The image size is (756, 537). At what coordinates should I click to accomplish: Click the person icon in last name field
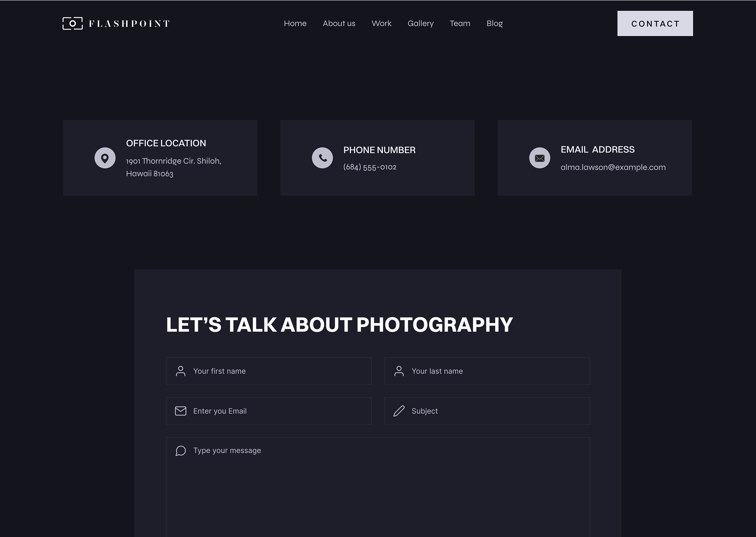tap(399, 371)
